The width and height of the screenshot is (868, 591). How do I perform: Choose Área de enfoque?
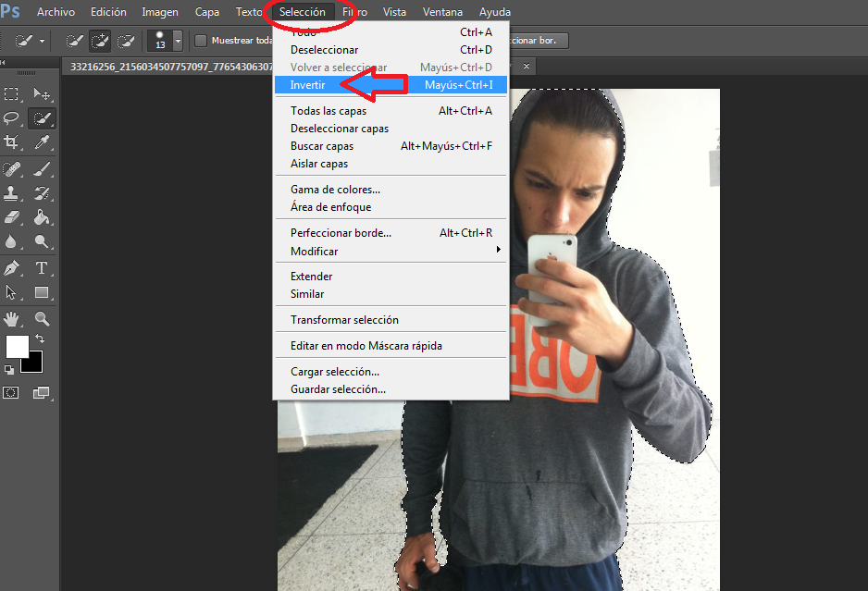(x=391, y=207)
